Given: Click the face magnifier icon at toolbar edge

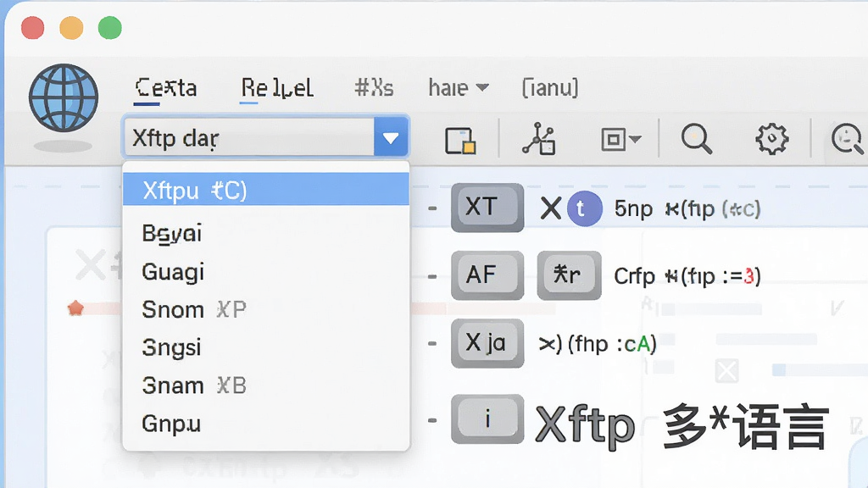Looking at the screenshot, I should pos(848,138).
